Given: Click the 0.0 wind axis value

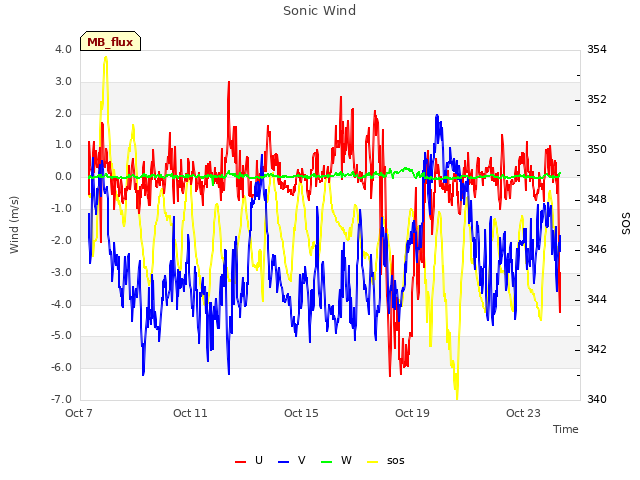Looking at the screenshot, I should click(x=63, y=176).
